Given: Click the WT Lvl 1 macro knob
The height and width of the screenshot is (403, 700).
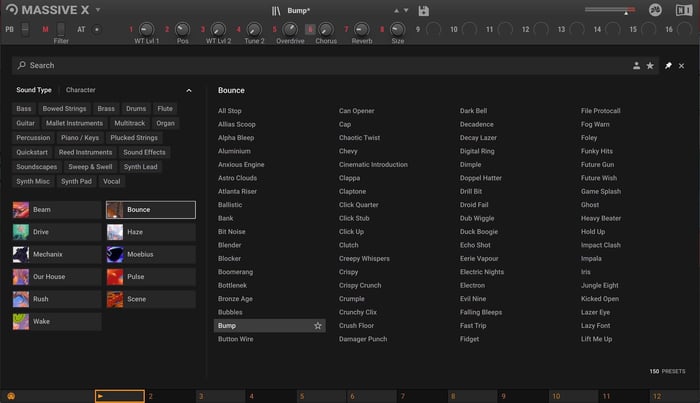Looking at the screenshot, I should click(146, 29).
